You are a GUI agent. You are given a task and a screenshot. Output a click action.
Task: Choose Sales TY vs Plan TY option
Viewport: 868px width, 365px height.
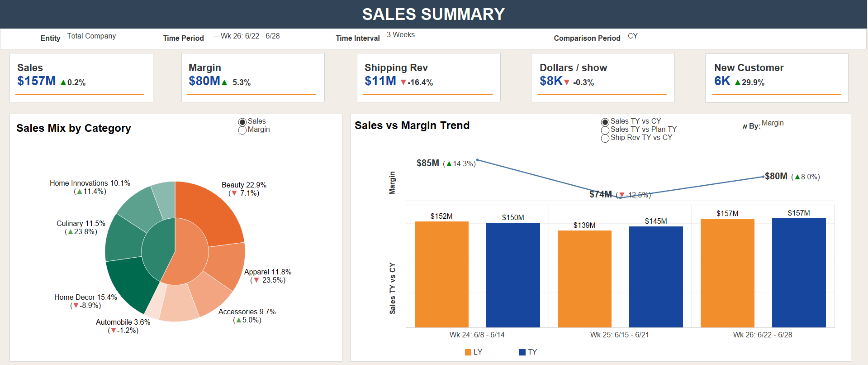click(x=605, y=130)
